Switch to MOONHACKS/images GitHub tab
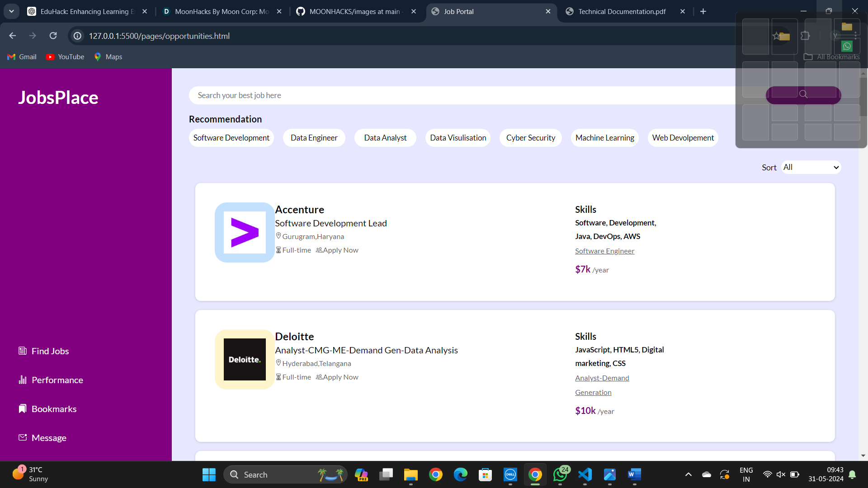This screenshot has width=868, height=488. point(354,12)
